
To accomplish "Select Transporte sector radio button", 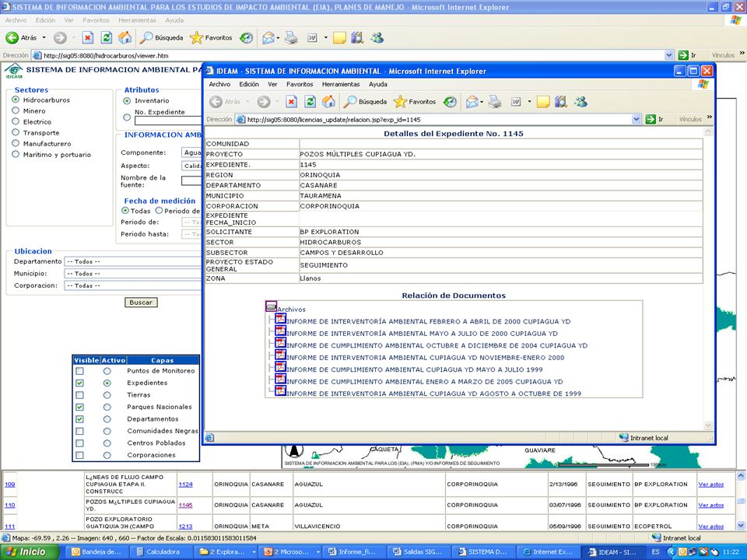I will 16,132.
